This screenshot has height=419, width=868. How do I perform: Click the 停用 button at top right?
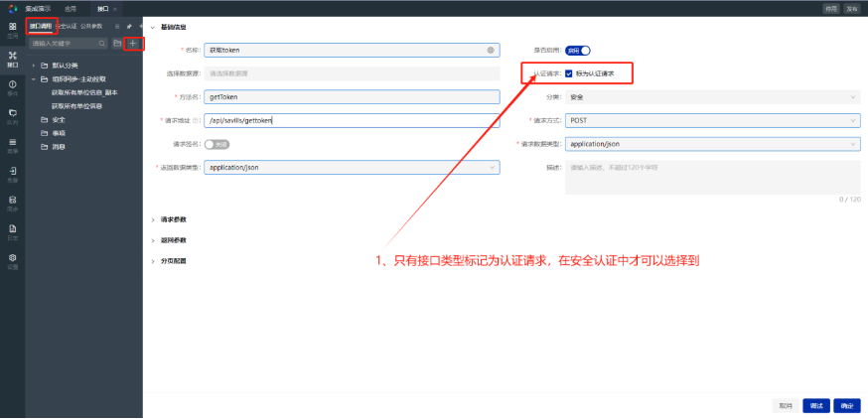830,9
